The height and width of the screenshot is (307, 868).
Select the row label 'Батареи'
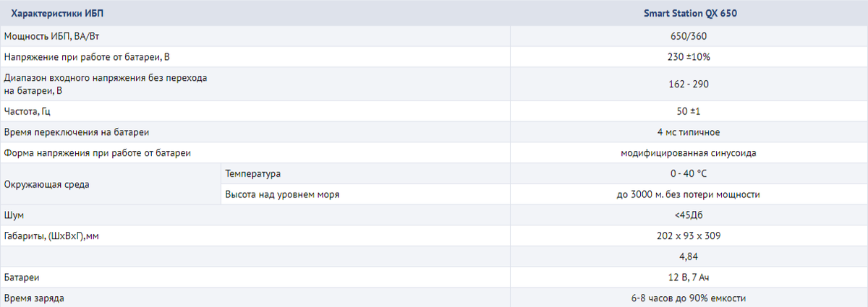(21, 277)
